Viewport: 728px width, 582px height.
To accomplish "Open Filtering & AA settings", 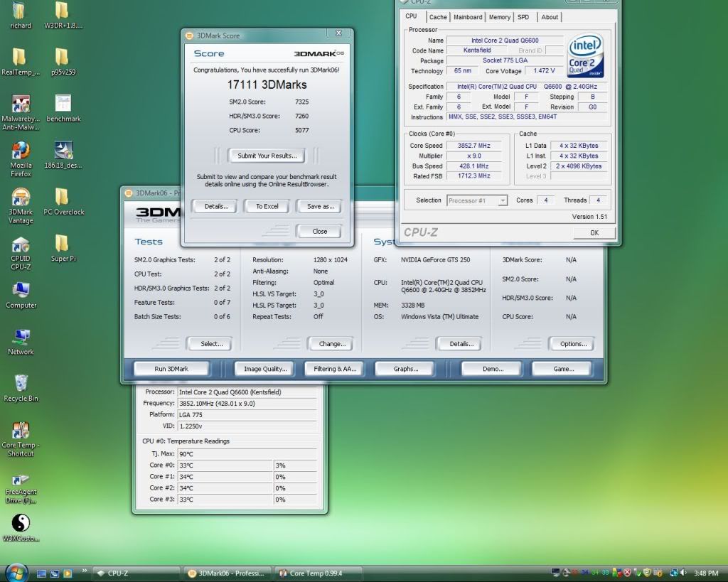I will coord(335,369).
